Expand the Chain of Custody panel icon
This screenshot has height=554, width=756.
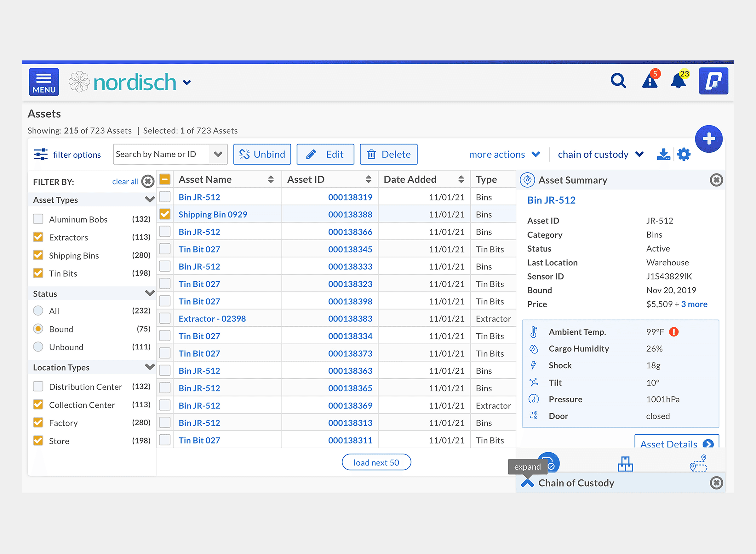click(528, 483)
